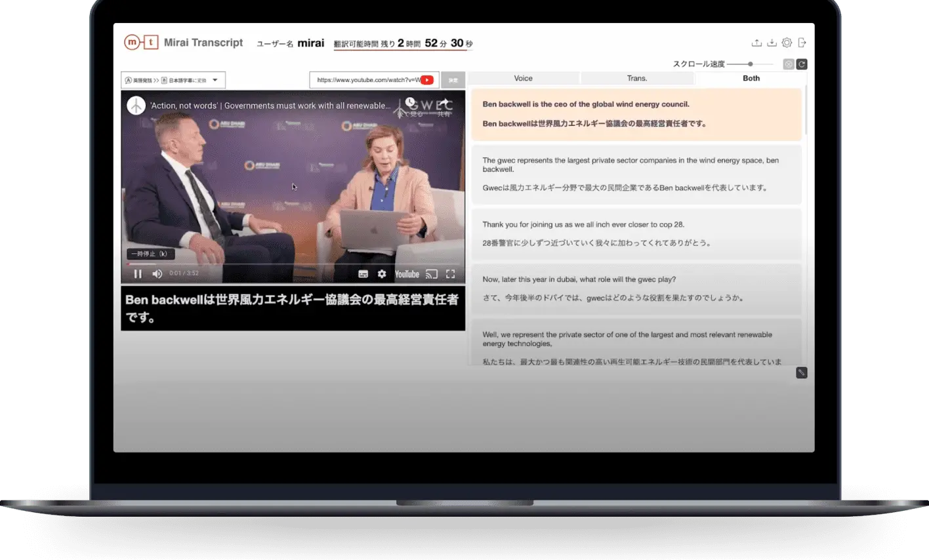Image resolution: width=929 pixels, height=560 pixels.
Task: Toggle video subtitles with the captions button
Action: [363, 274]
